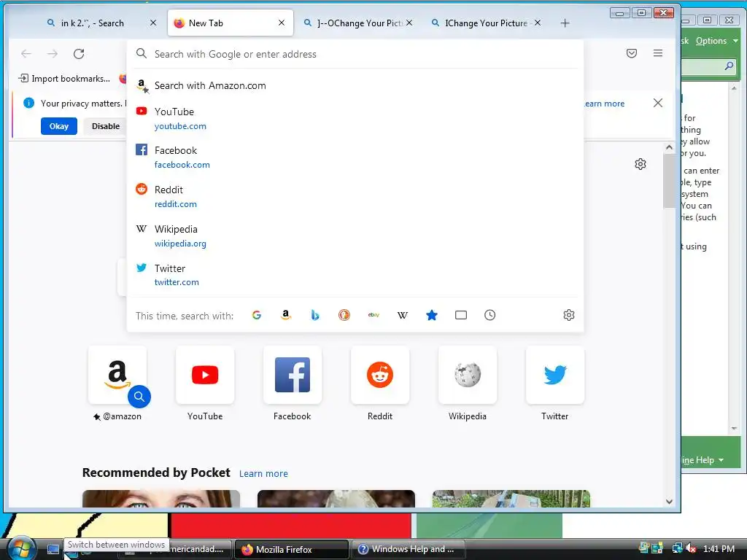The height and width of the screenshot is (560, 747).
Task: Switch to the 'in k 2.' Search tab
Action: coord(93,23)
